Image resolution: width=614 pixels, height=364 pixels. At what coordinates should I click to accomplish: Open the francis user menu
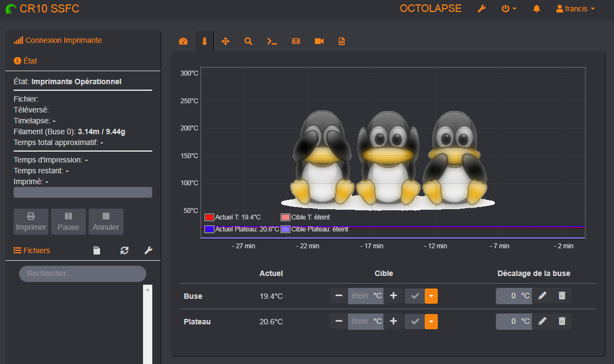[x=575, y=9]
